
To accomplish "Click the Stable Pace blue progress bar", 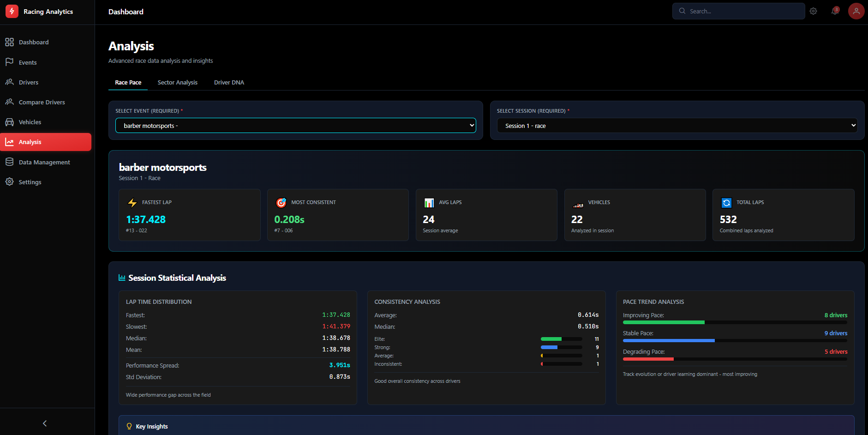I will click(x=669, y=341).
